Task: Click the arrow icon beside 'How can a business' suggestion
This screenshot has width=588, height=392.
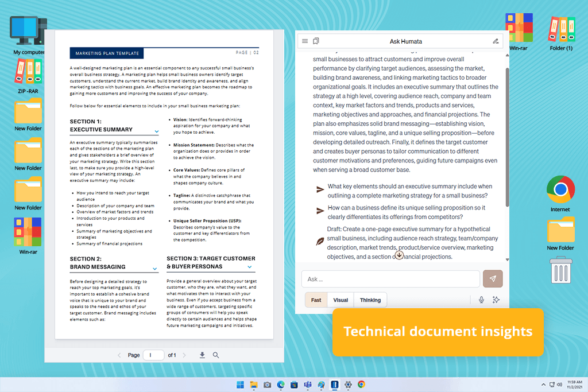Action: pyautogui.click(x=320, y=211)
